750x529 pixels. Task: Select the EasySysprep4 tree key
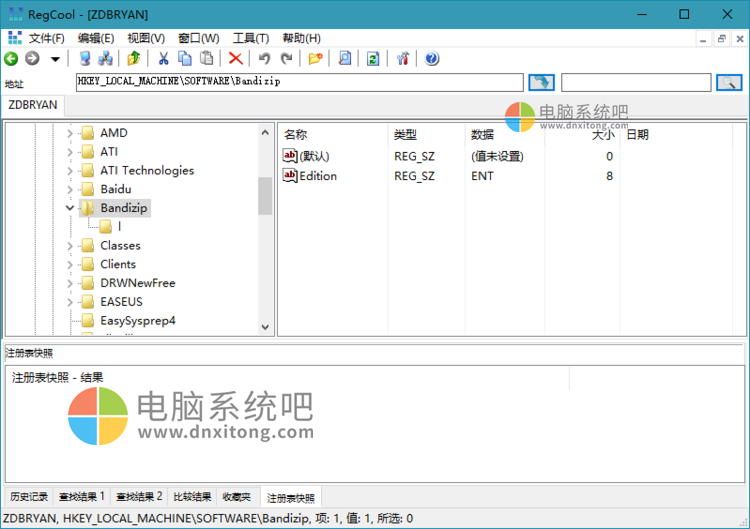pos(138,320)
